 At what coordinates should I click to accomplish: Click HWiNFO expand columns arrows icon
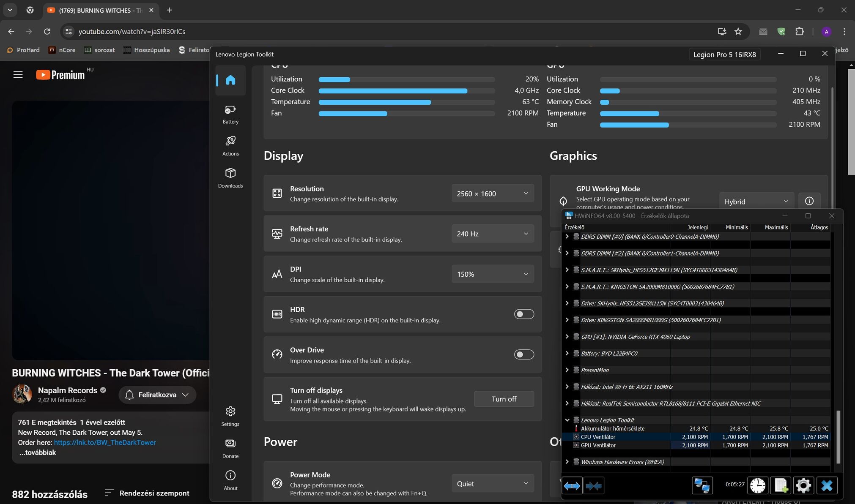click(x=572, y=486)
